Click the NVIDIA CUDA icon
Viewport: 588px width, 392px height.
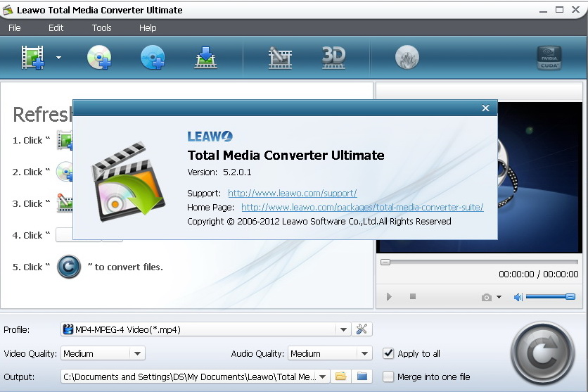549,58
